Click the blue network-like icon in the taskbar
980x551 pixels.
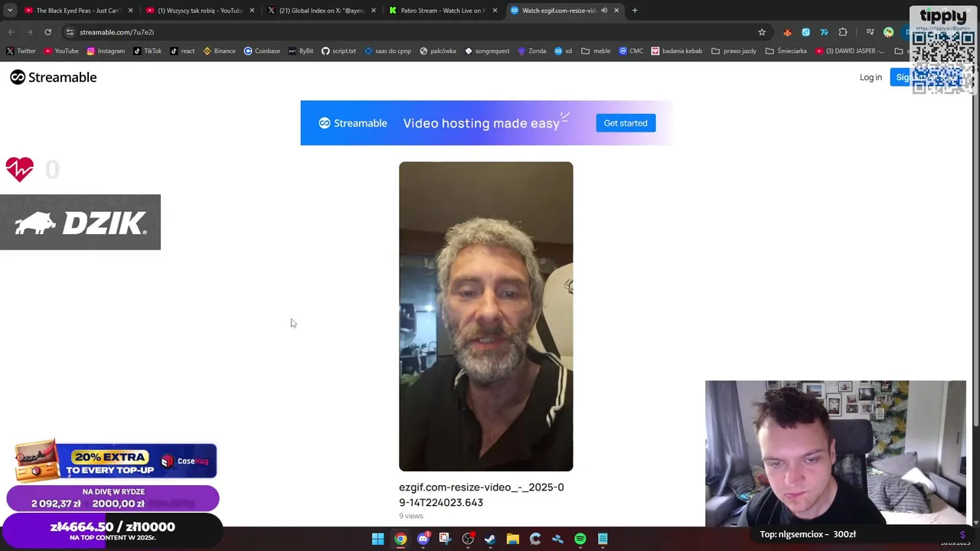click(557, 539)
